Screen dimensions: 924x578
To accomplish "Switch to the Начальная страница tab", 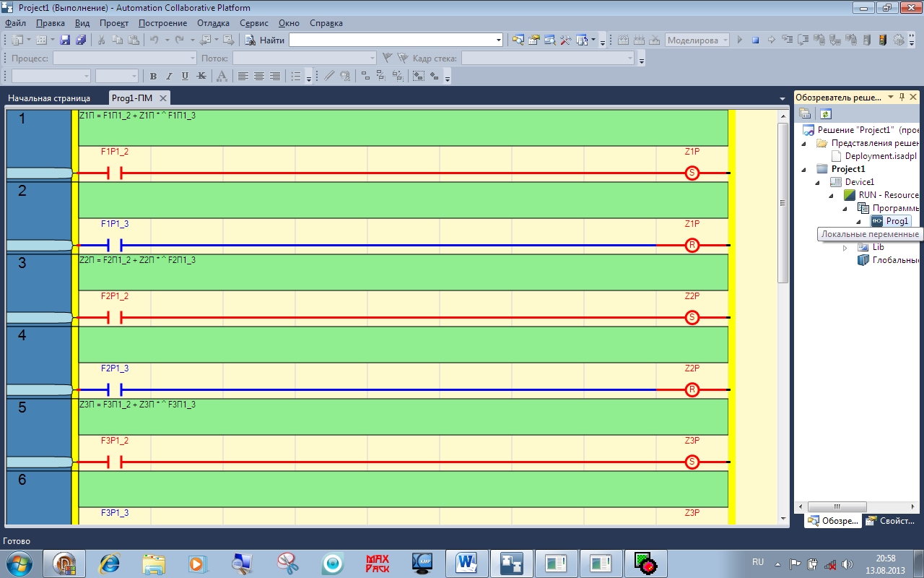I will 49,98.
